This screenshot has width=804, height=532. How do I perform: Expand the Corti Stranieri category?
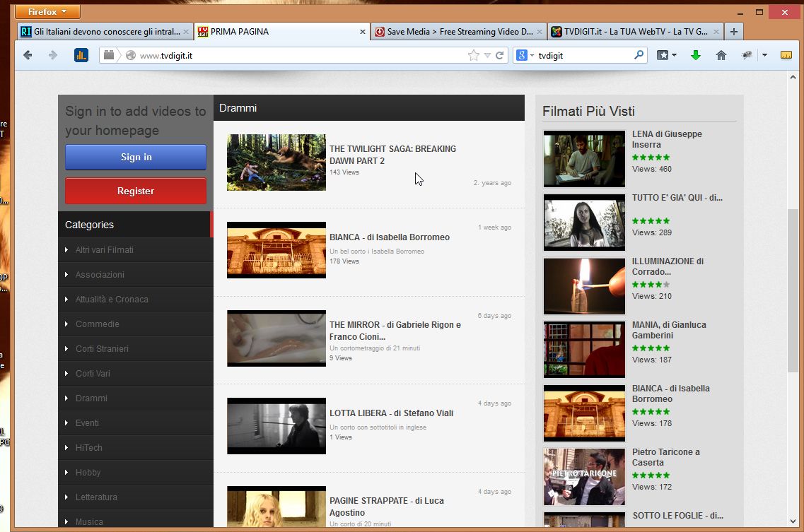pyautogui.click(x=135, y=348)
